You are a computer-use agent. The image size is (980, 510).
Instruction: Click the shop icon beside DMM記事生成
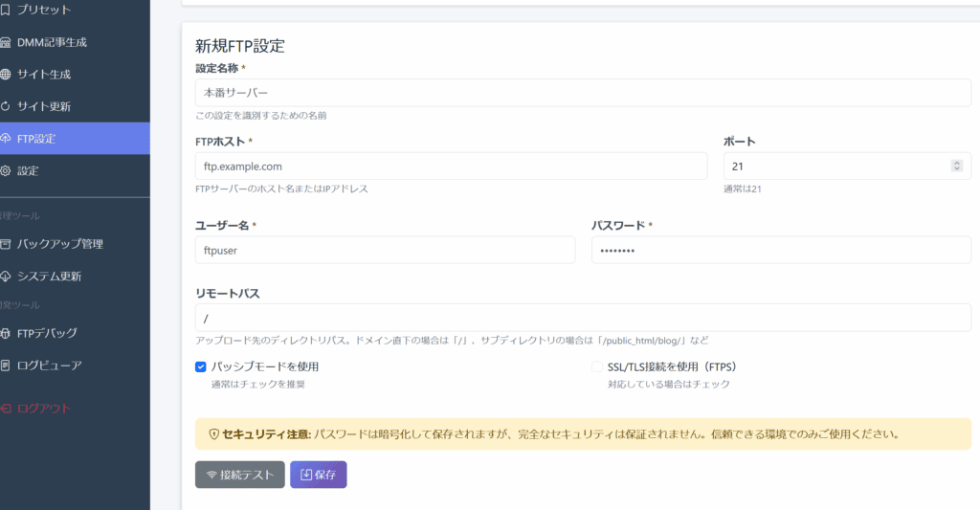(x=6, y=42)
